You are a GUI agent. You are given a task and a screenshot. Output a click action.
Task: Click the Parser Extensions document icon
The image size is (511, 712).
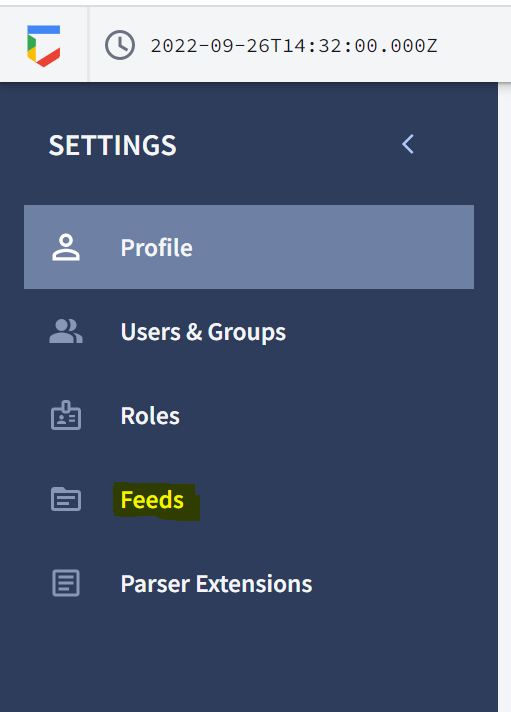[66, 583]
